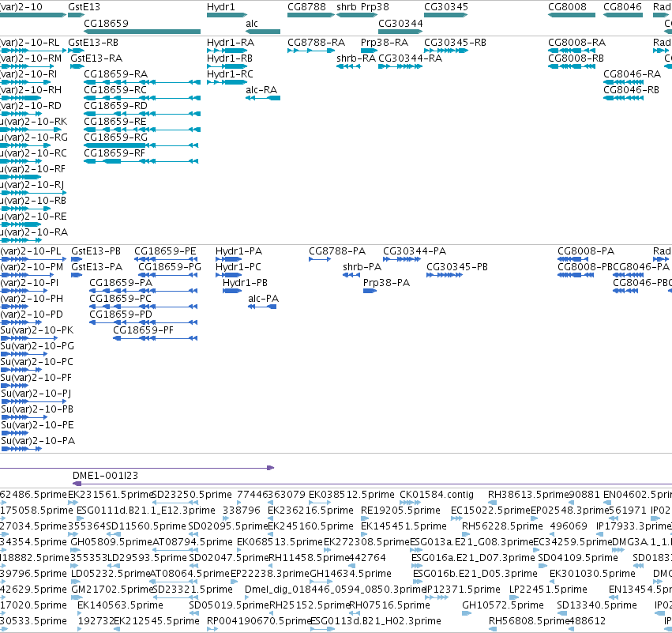The image size is (672, 633).
Task: Select the CG18659 gene label
Action: (106, 23)
